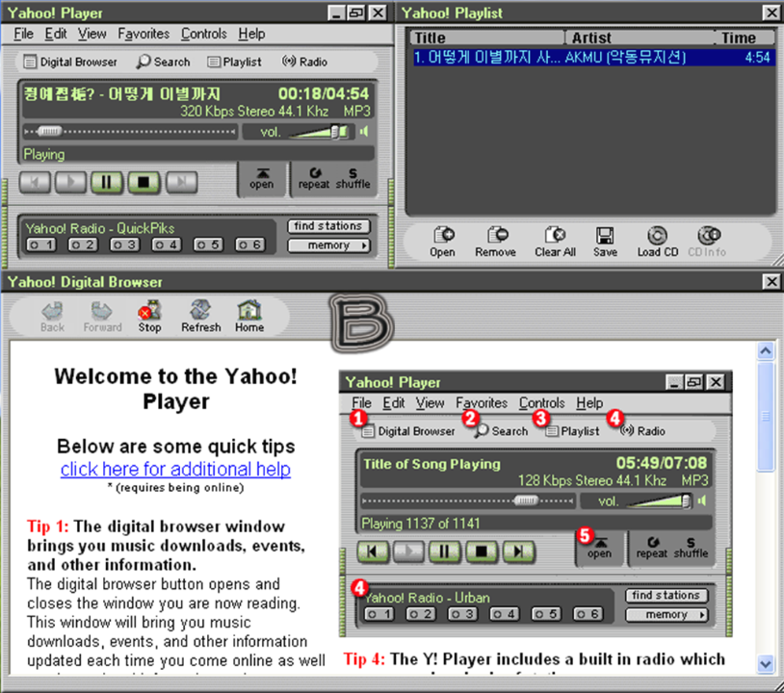Click Clear All in the playlist

[555, 242]
